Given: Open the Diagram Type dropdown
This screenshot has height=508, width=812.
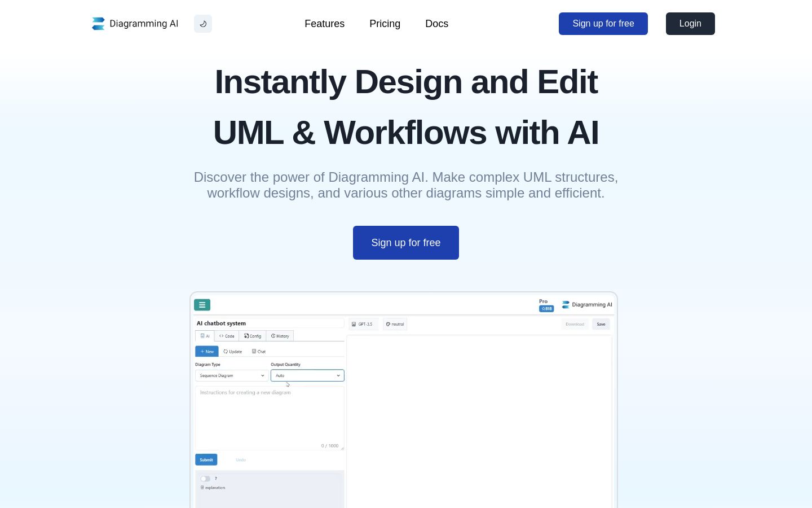Looking at the screenshot, I should tap(232, 375).
